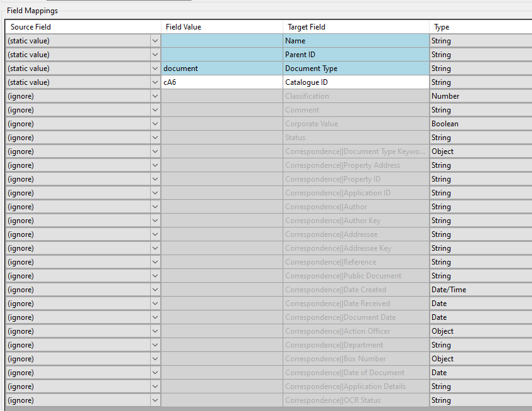Open the source dropdown for Correspondence||Author
This screenshot has height=411, width=532.
pyautogui.click(x=155, y=207)
